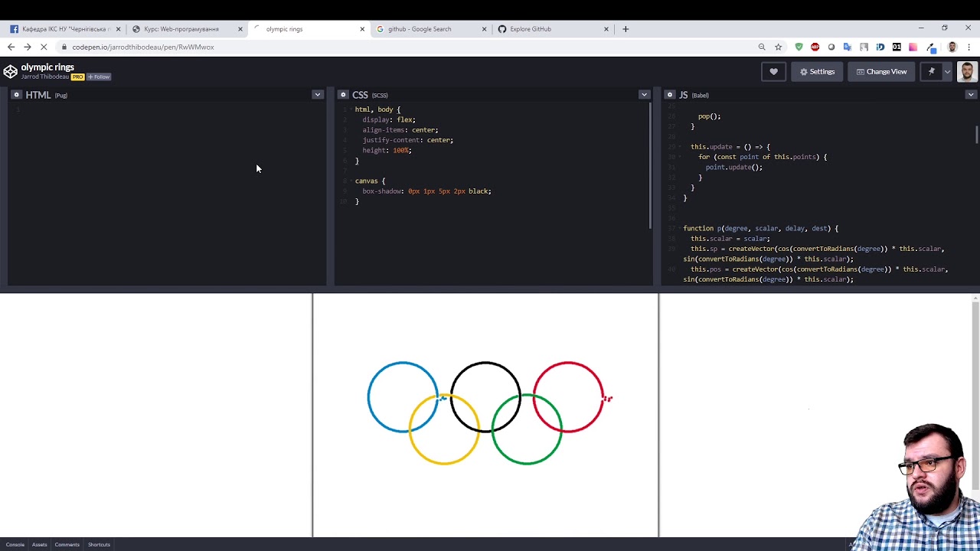Open the Google Translate extension
Screen dimensions: 980x551
848,47
